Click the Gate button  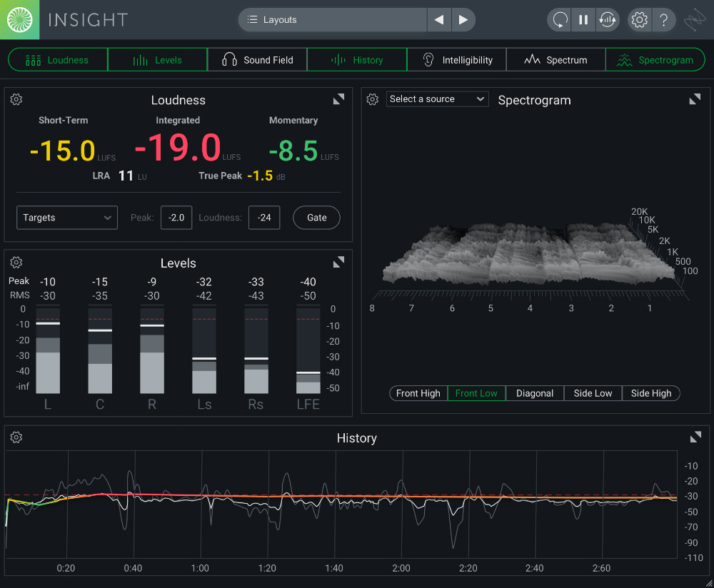(x=316, y=218)
